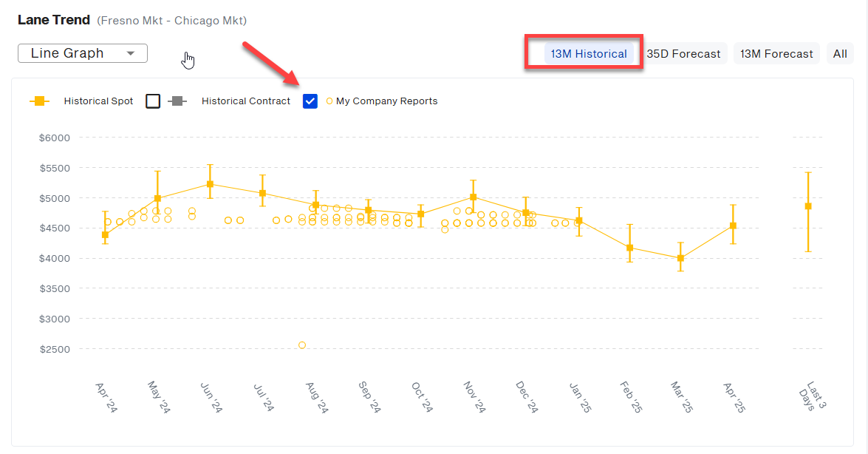This screenshot has height=454, width=868.
Task: Click the $4500 y-axis label
Action: point(54,228)
